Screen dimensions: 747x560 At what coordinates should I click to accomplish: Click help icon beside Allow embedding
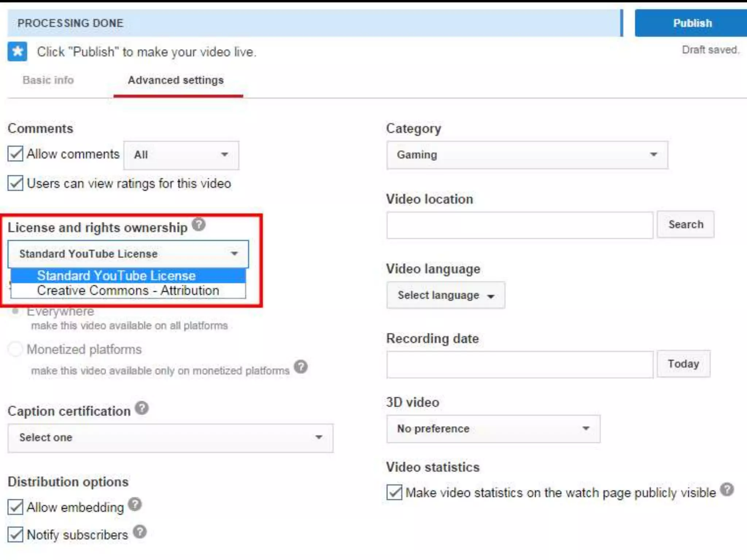pos(135,504)
